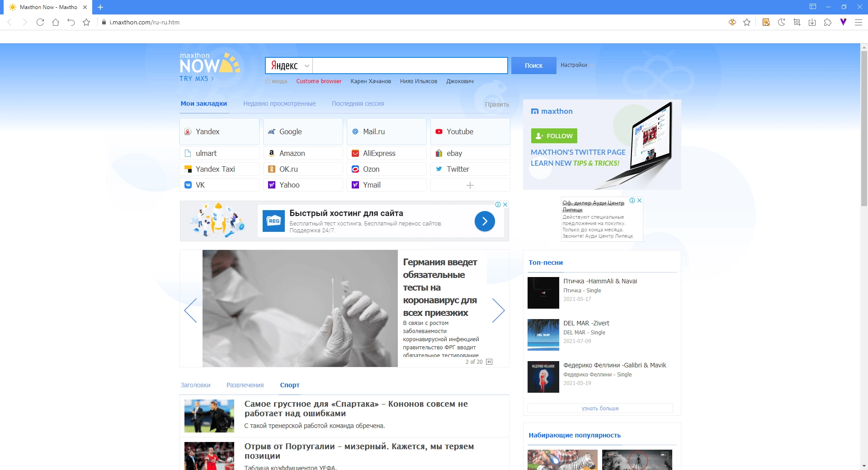
Task: Bookmark page with address bar star
Action: click(747, 22)
